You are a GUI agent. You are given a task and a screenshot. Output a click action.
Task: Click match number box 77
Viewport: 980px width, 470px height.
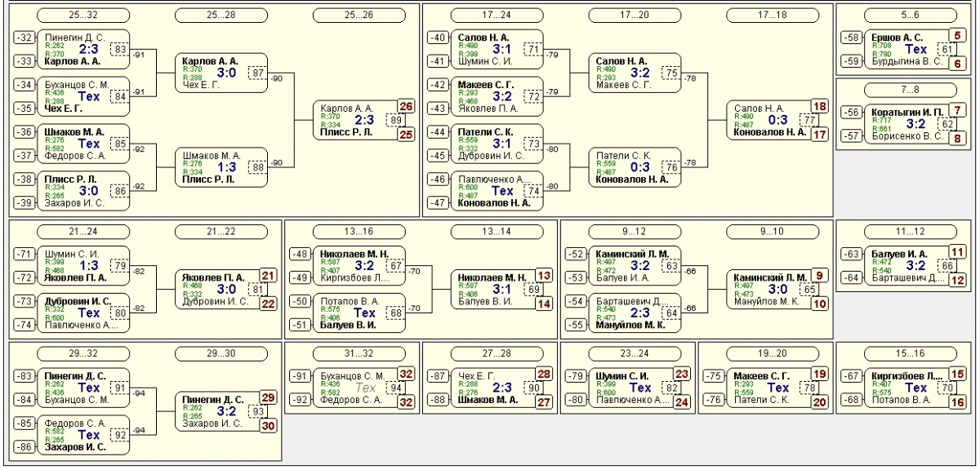click(809, 120)
